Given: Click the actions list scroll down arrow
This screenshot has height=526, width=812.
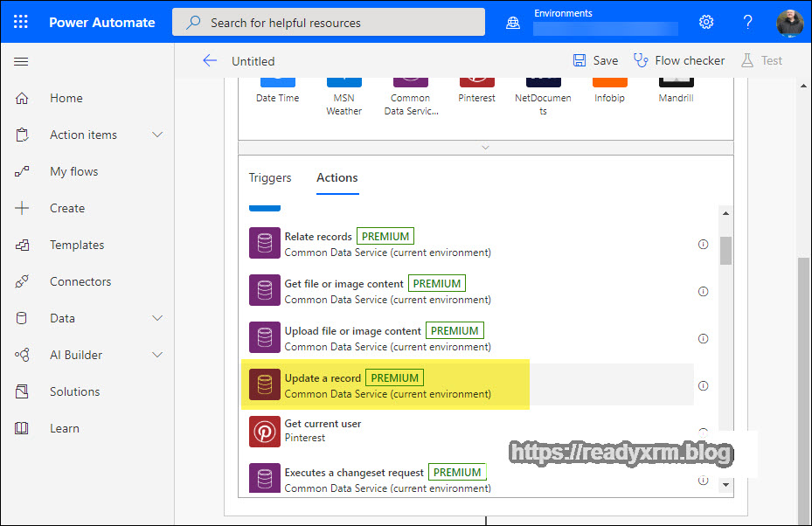Looking at the screenshot, I should tap(725, 483).
